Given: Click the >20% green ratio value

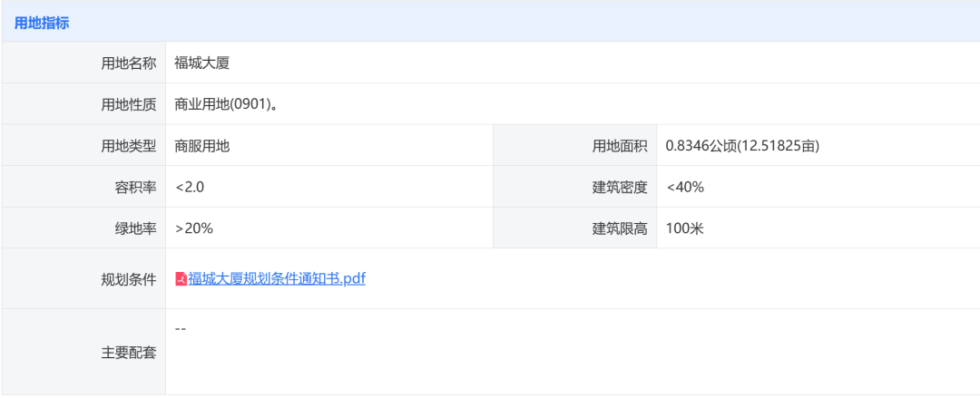Looking at the screenshot, I should pos(194,228).
